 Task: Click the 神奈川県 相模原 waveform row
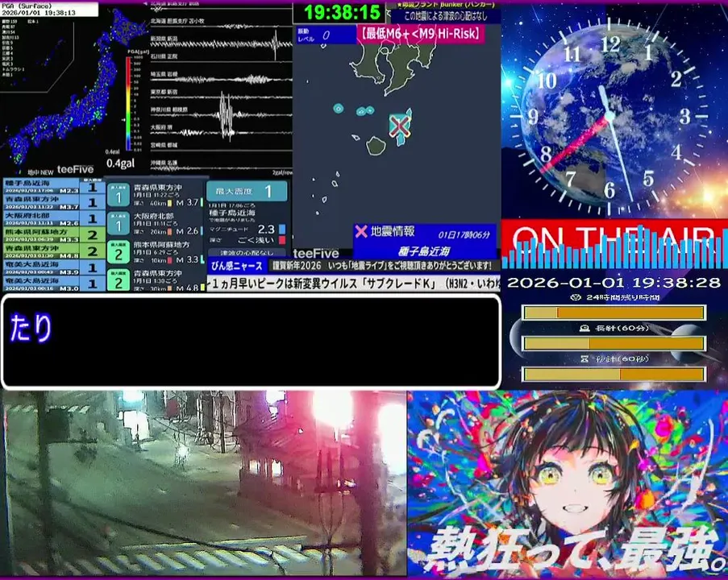221,113
